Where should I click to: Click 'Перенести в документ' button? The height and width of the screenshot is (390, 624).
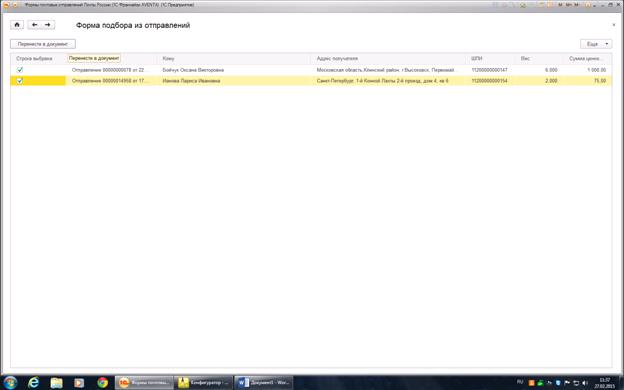(43, 44)
